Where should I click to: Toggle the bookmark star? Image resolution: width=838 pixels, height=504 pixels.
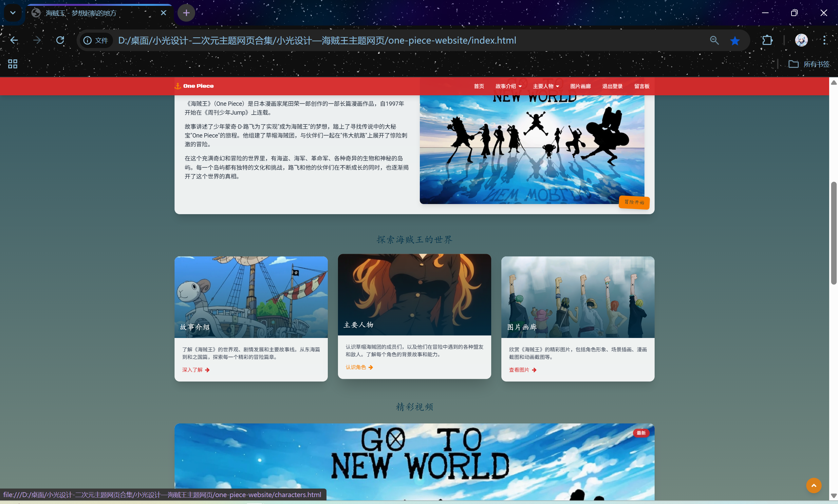pyautogui.click(x=735, y=40)
